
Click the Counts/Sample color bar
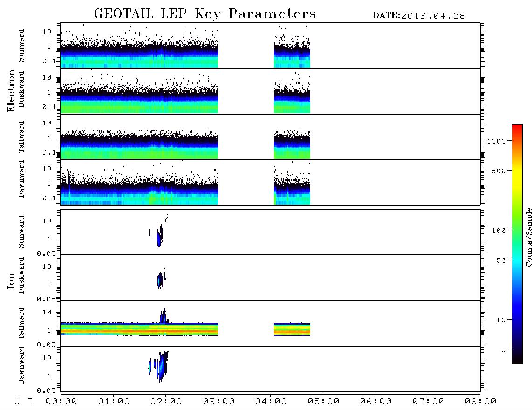[517, 244]
